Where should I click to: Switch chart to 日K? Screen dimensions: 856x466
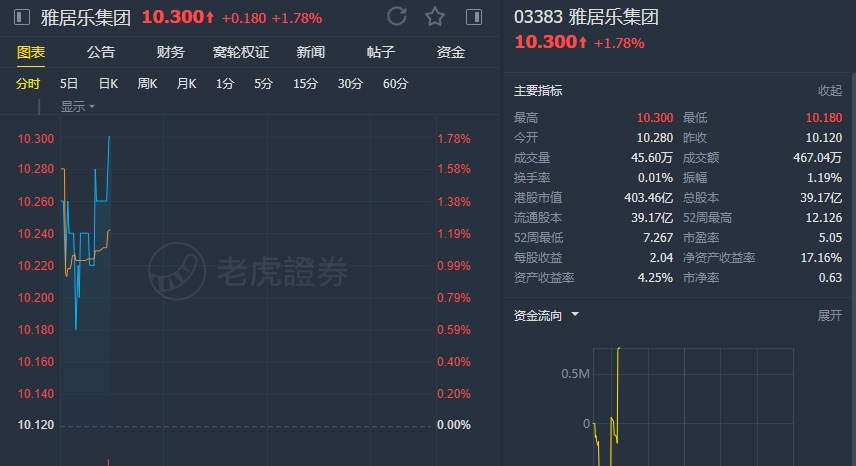[108, 84]
